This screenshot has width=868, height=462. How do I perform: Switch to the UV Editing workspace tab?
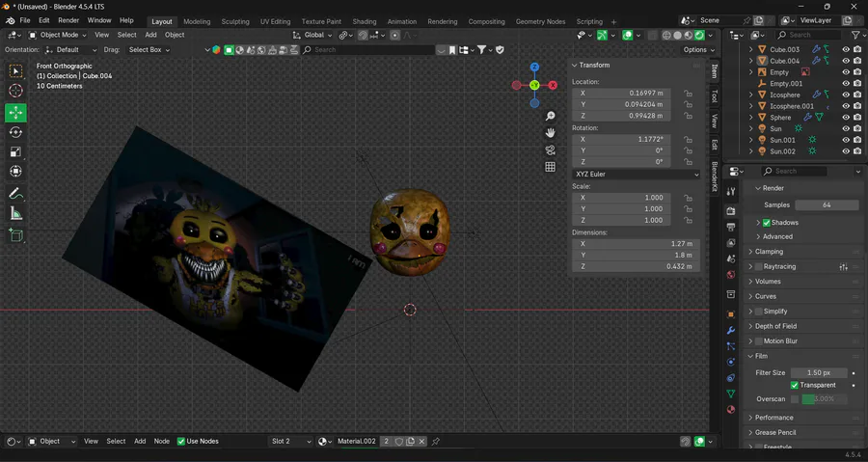[275, 21]
